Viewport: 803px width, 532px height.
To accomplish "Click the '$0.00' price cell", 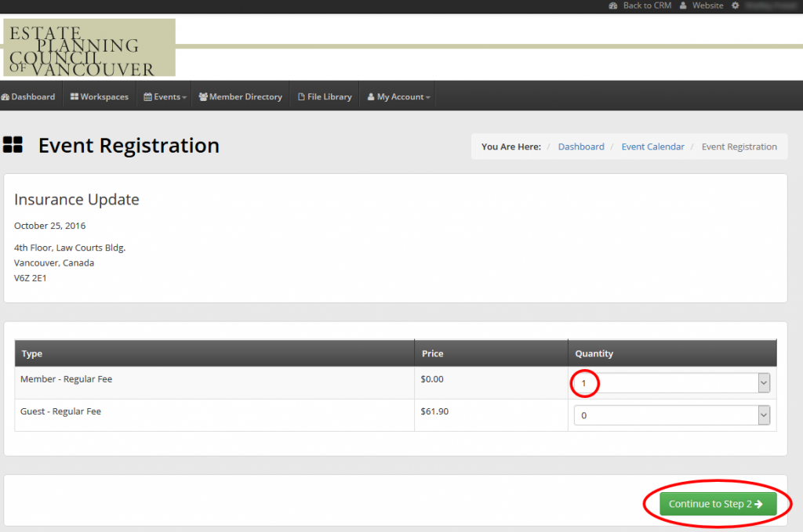I will 491,382.
